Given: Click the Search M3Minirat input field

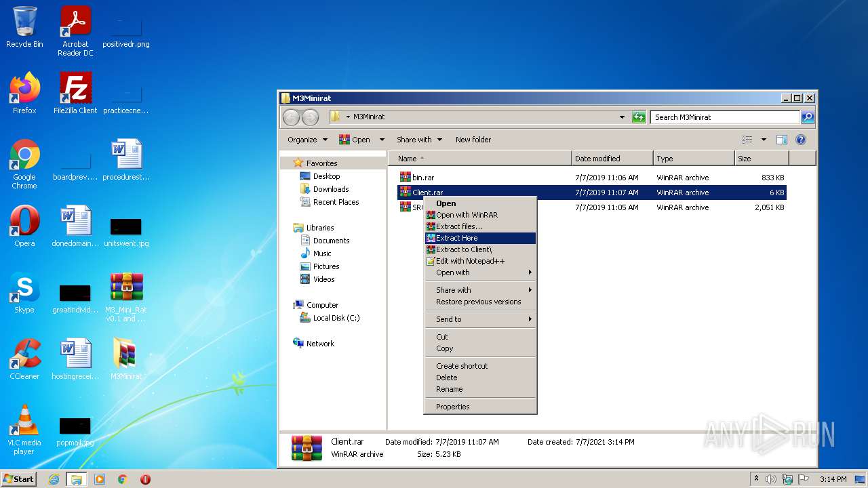Looking at the screenshot, I should coord(725,117).
